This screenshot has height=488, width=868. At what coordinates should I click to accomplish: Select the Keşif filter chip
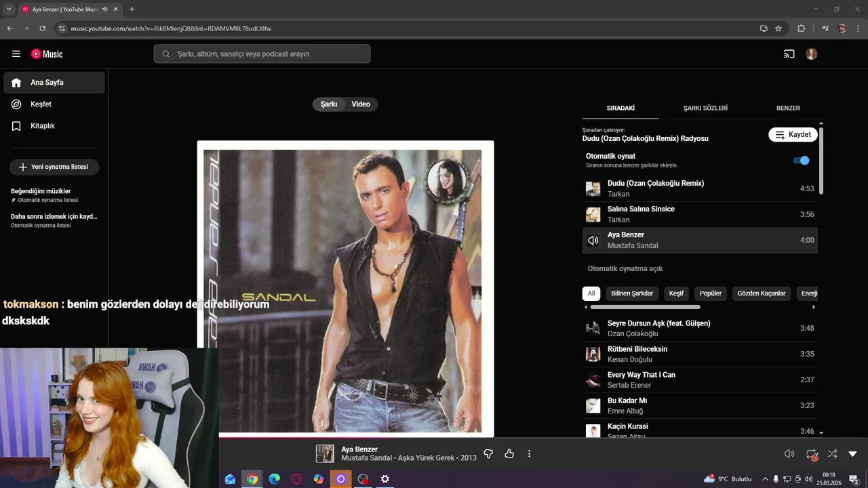(676, 293)
